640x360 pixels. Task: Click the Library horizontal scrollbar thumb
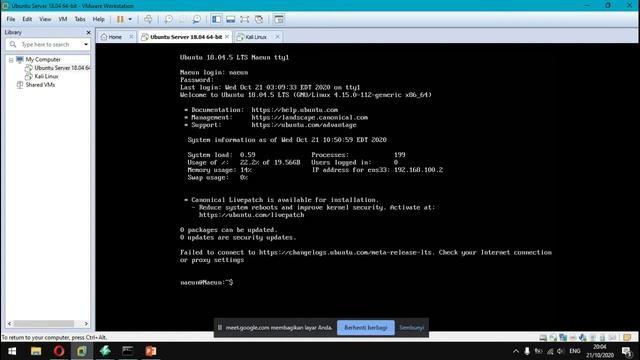click(44, 324)
